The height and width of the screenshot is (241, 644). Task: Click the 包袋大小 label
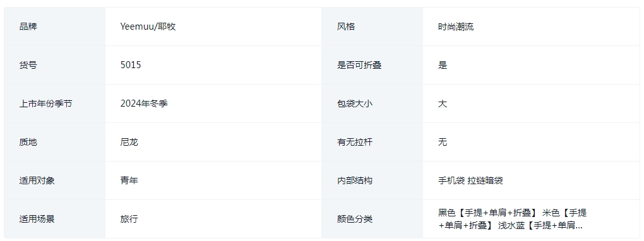355,103
